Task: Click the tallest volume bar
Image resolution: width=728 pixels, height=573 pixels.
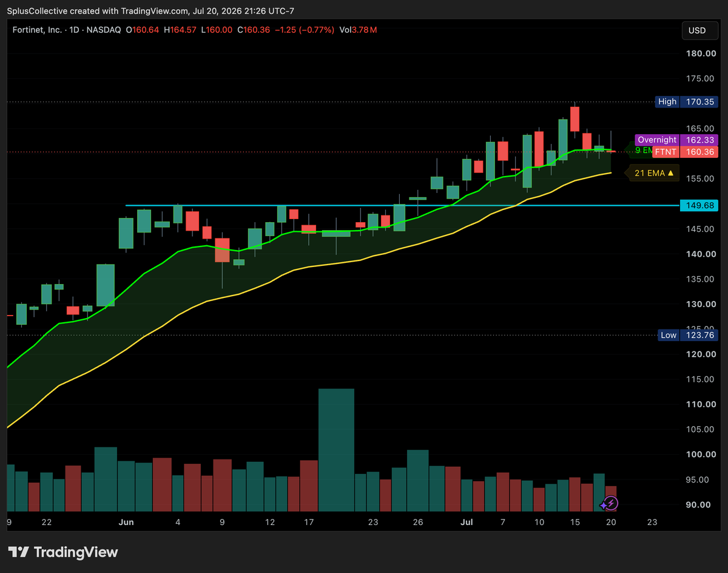Action: (x=336, y=450)
